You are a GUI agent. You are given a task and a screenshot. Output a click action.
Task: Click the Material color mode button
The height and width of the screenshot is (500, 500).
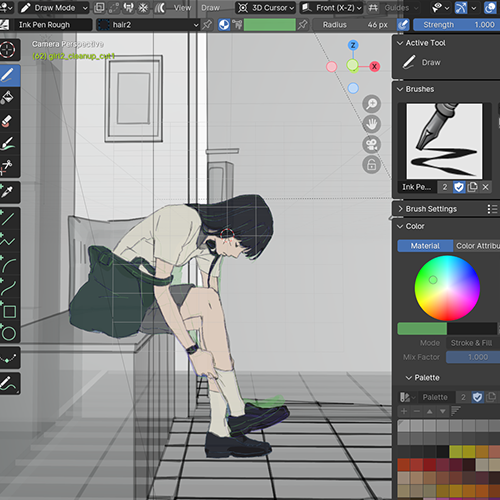pos(425,246)
